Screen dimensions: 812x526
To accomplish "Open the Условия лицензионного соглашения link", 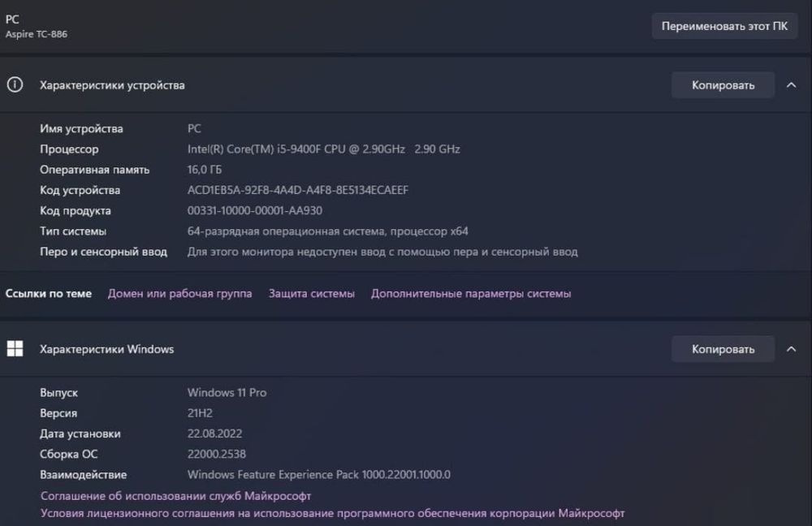I will (332, 513).
